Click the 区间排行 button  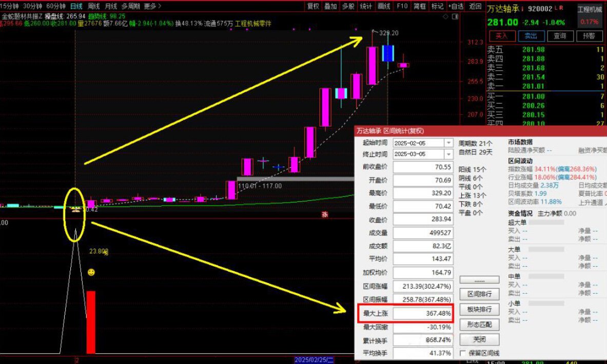click(x=479, y=294)
